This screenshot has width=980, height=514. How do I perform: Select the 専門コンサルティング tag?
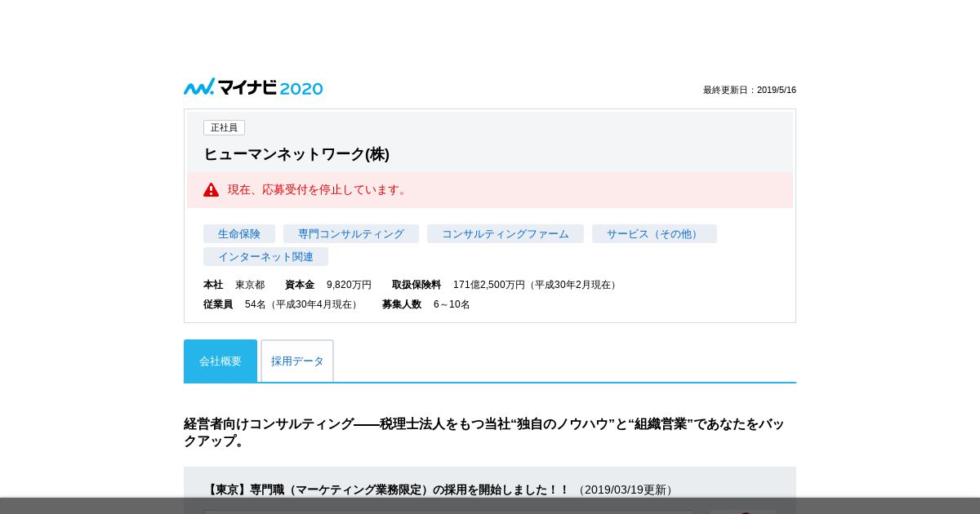(351, 234)
